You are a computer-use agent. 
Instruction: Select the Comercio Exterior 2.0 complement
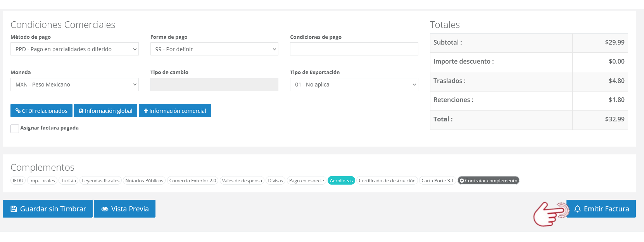tap(193, 181)
